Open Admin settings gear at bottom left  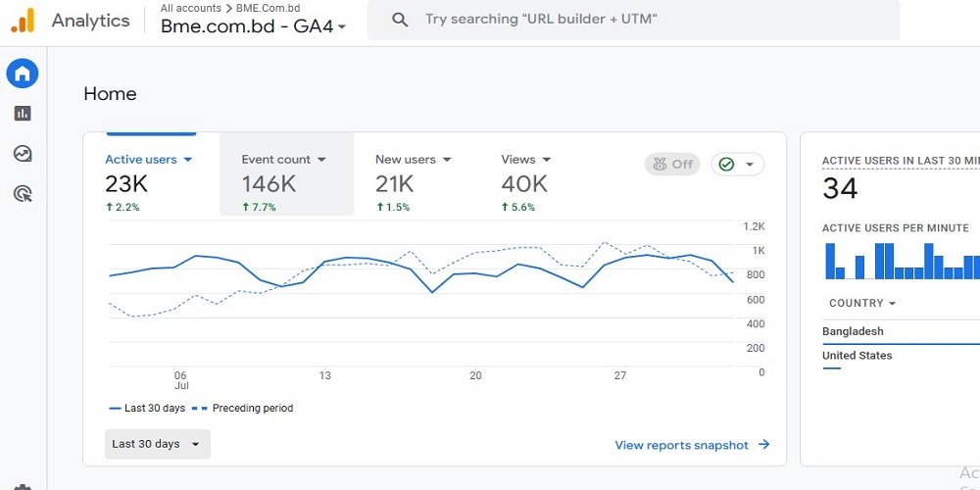point(23,486)
